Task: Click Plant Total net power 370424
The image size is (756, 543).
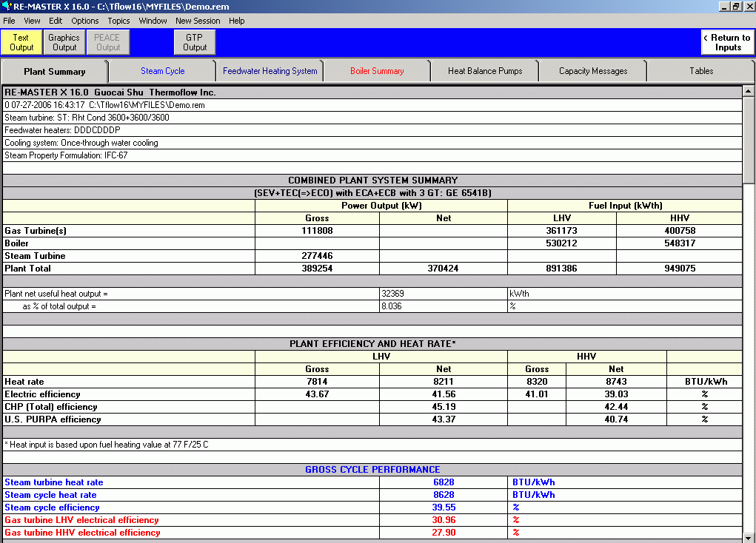Action: [443, 269]
